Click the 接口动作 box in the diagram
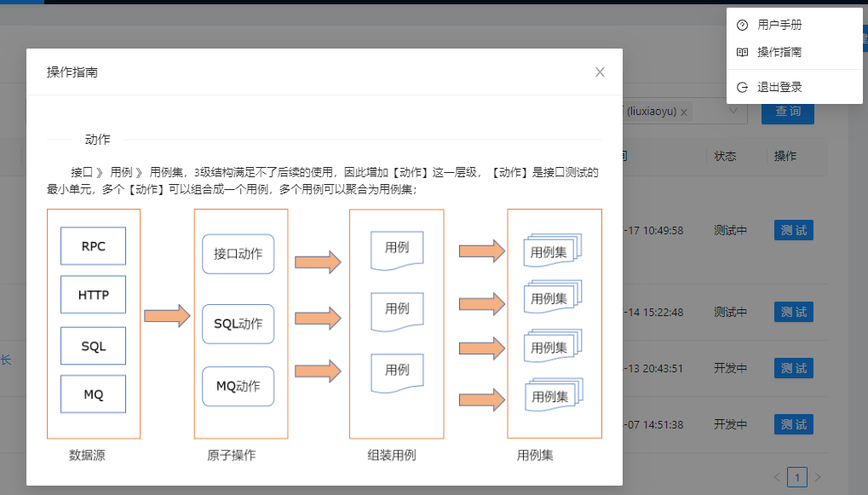Image resolution: width=868 pixels, height=495 pixels. 238,254
